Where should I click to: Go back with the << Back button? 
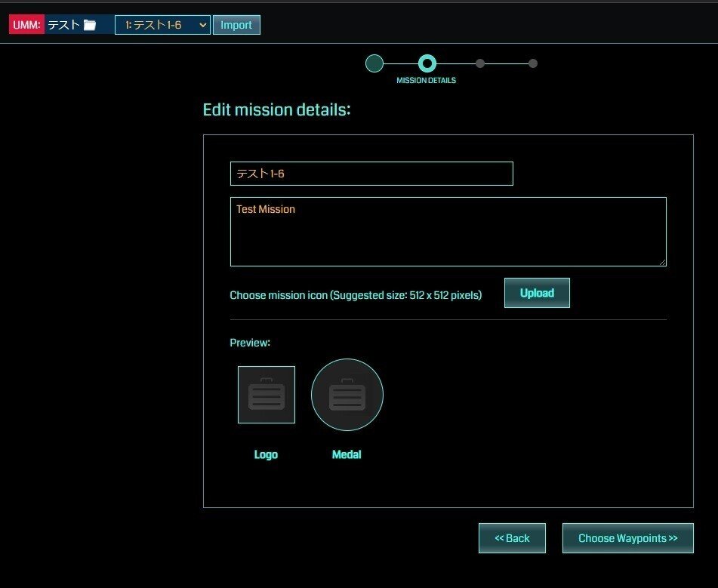coord(512,538)
